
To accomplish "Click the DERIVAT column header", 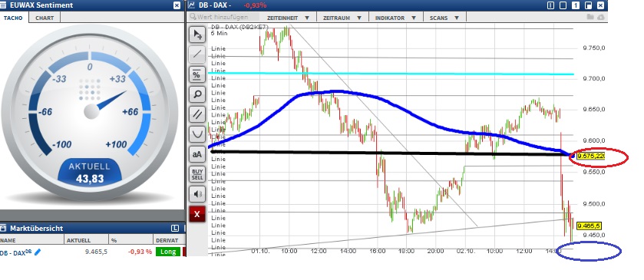I will tap(169, 240).
